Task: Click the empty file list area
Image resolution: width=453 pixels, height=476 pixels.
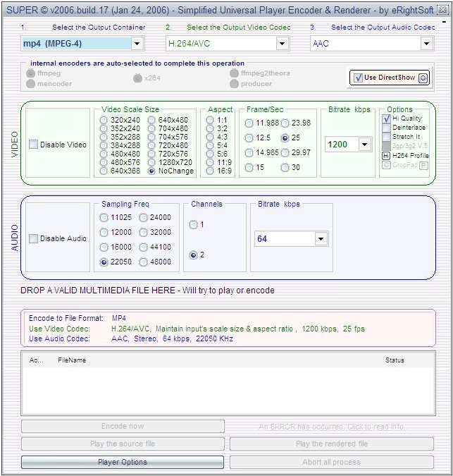Action: pyautogui.click(x=228, y=391)
